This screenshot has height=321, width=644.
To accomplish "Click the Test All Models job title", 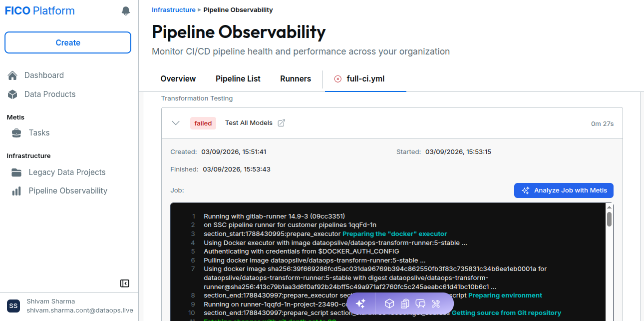I will point(249,123).
